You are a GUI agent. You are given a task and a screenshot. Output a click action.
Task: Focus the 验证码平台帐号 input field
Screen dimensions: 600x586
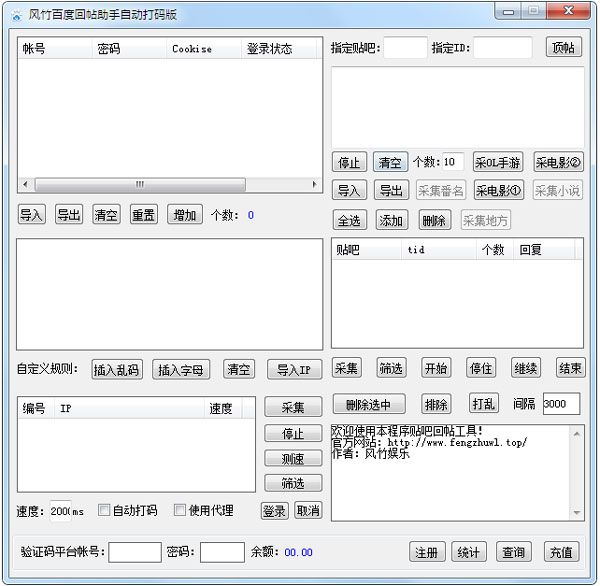pos(135,552)
